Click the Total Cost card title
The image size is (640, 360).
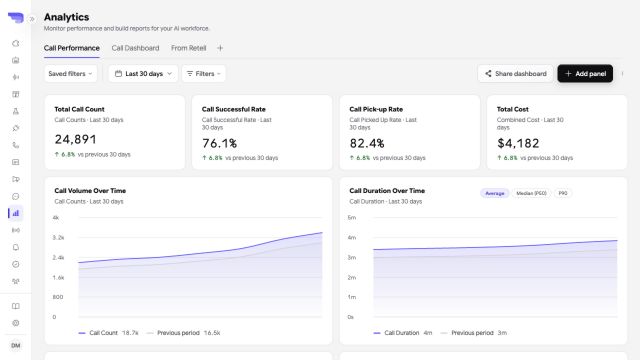click(513, 109)
